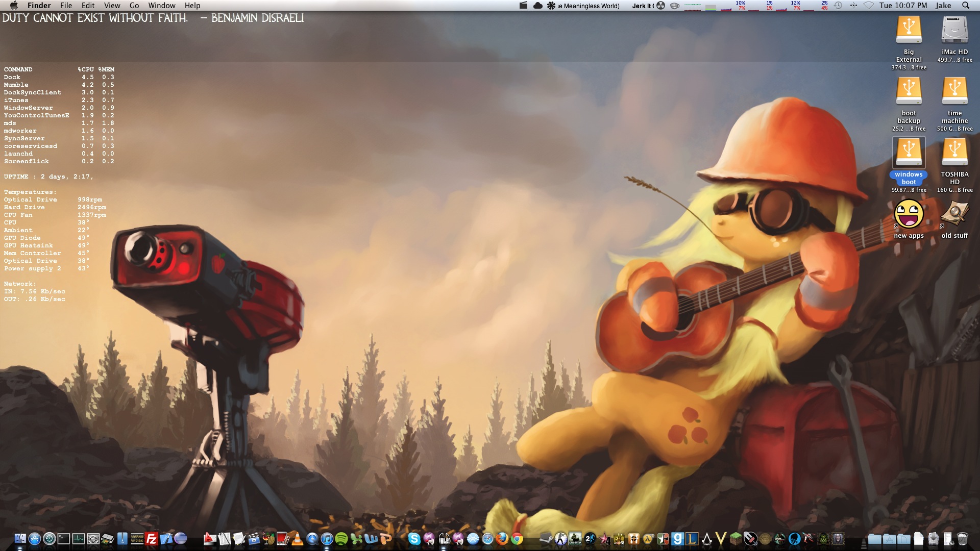Launch Google Chrome from the dock
Viewport: 980px width, 551px height.
(x=517, y=539)
